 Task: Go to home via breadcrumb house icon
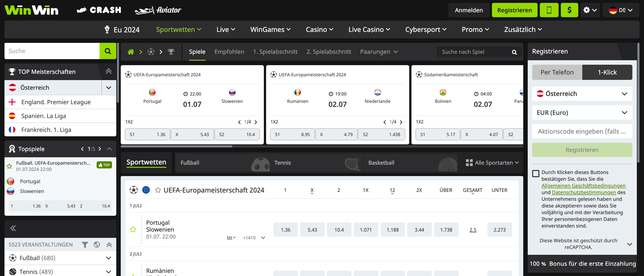click(131, 52)
